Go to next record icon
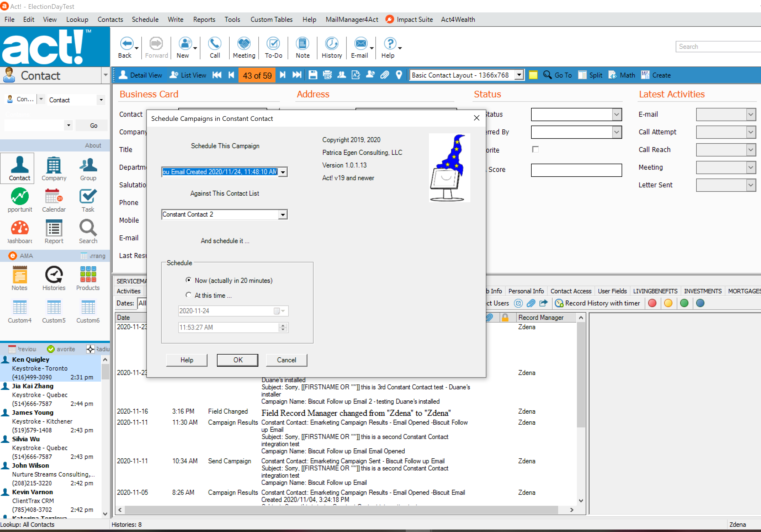 pos(282,75)
